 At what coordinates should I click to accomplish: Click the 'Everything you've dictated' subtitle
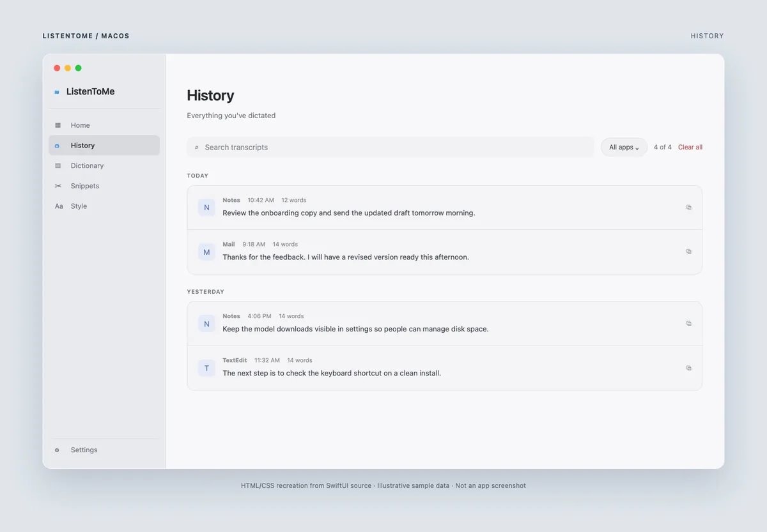[x=231, y=116]
